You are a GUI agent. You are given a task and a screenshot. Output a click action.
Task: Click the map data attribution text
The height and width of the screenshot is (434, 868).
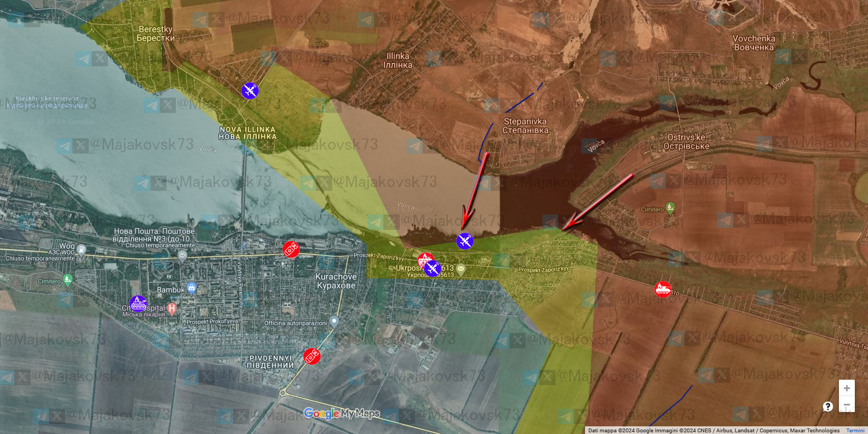pos(714,431)
